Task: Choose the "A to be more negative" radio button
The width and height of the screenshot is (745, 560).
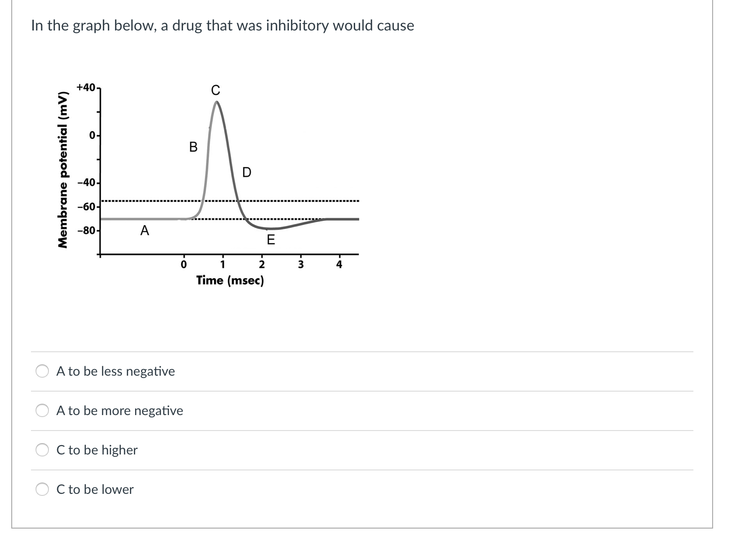Action: [x=43, y=411]
